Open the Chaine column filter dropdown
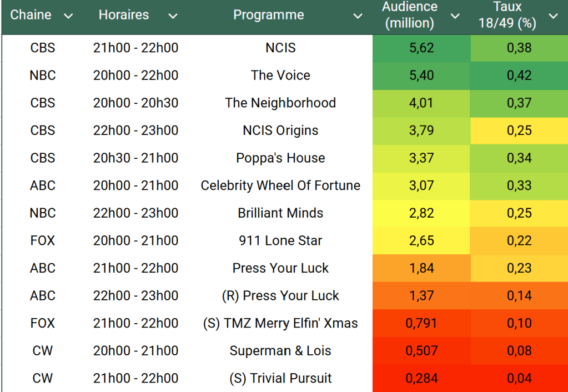 [68, 16]
